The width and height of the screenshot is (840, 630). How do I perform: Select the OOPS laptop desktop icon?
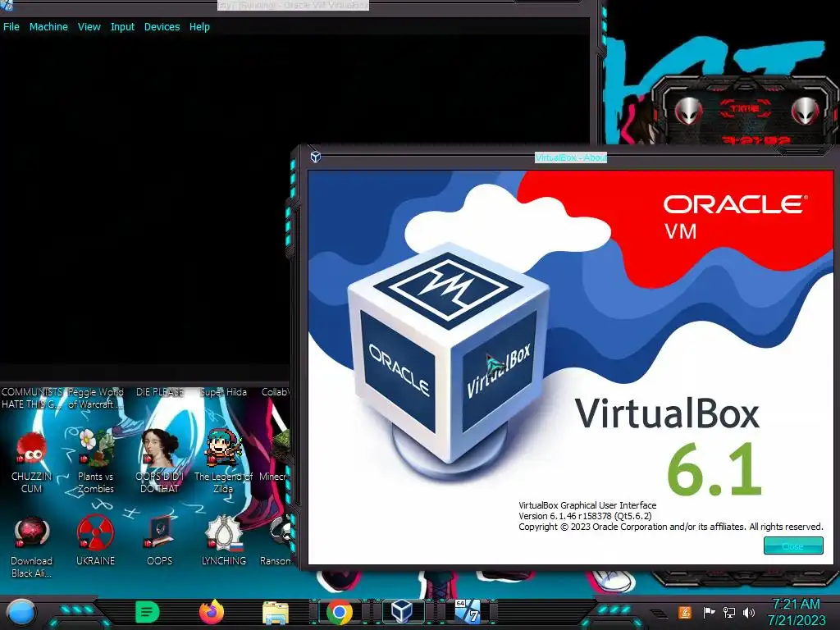coord(160,540)
